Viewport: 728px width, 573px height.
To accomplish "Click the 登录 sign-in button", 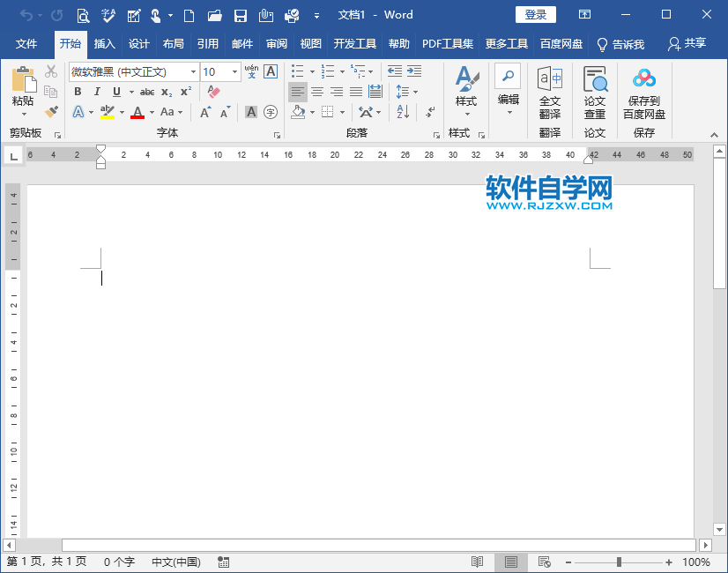I will click(535, 14).
